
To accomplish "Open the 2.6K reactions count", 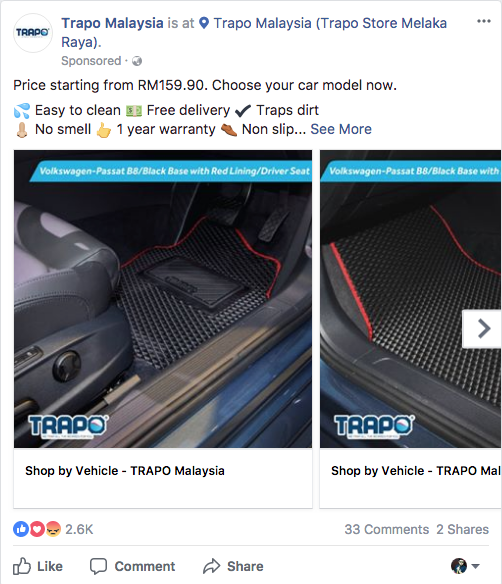I will 79,529.
